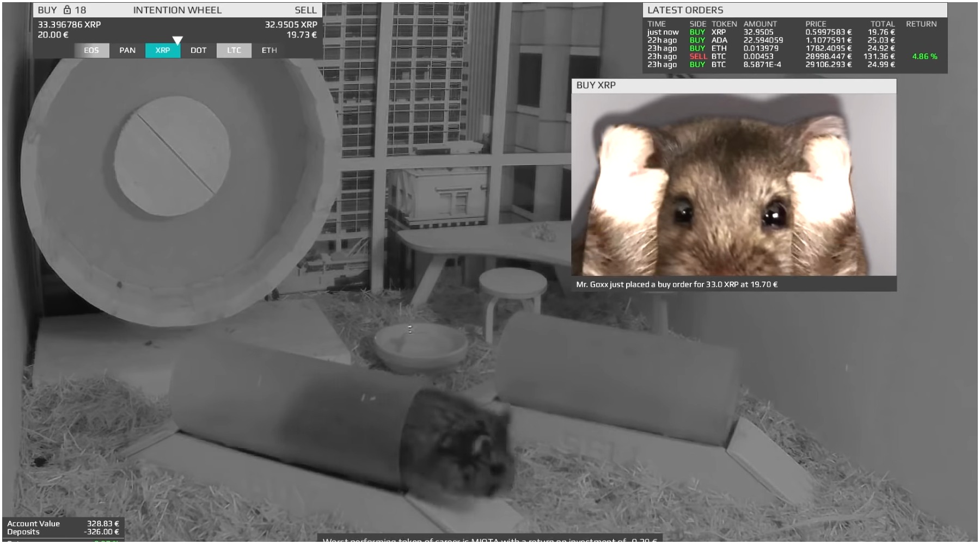Click the SELL label on Intention Wheel

(305, 10)
